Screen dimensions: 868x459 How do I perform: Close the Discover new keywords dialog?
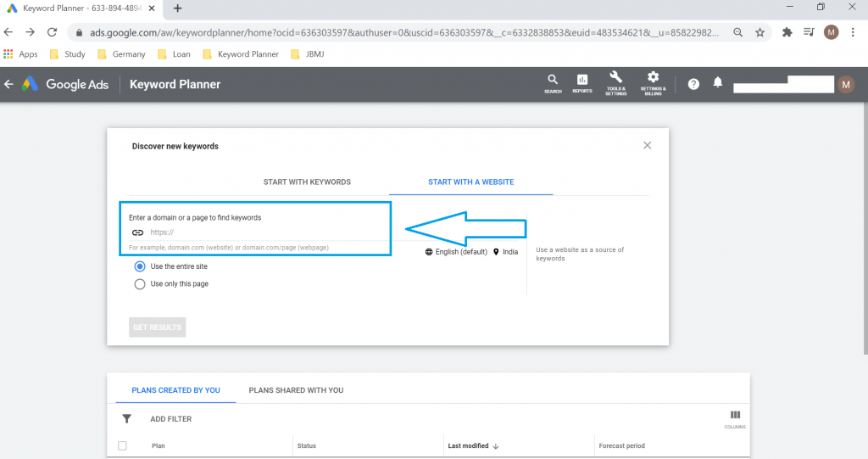pos(647,145)
